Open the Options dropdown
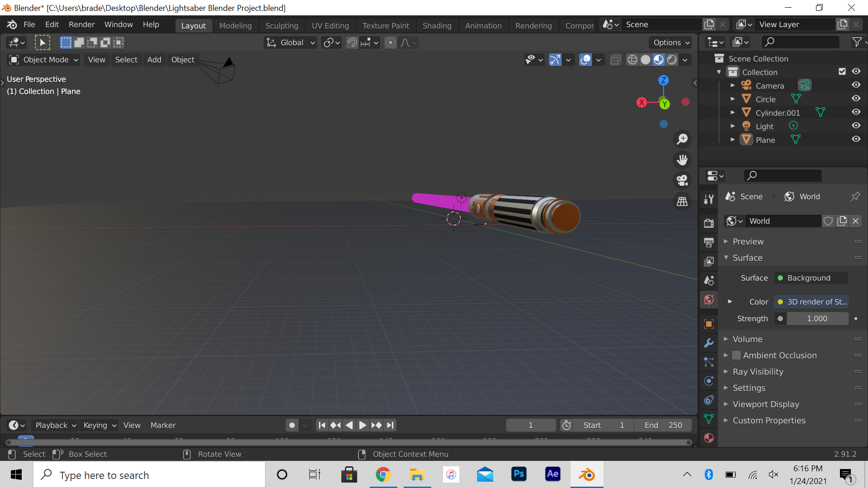Viewport: 868px width, 488px height. click(x=671, y=42)
